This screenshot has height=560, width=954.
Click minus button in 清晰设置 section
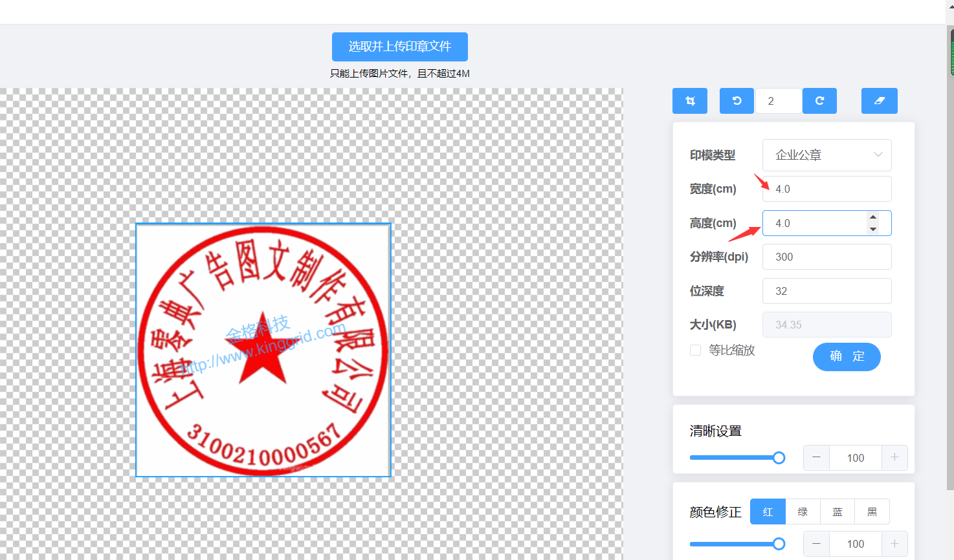tap(816, 458)
